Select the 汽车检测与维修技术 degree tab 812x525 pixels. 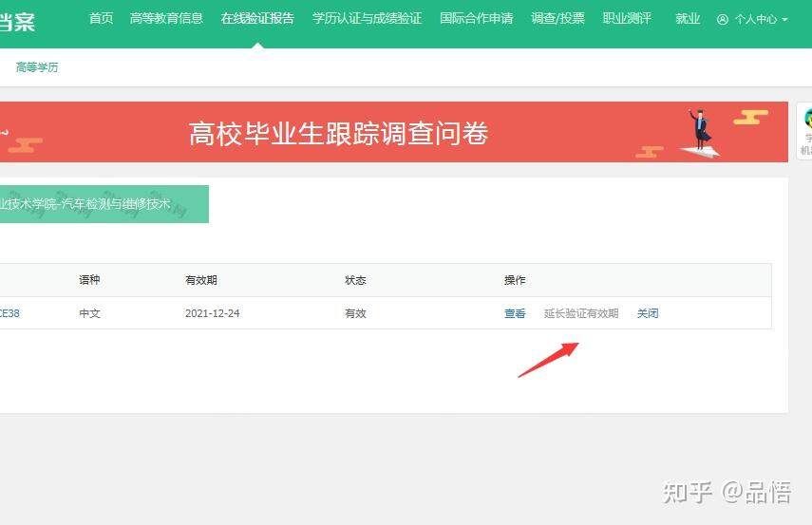[x=104, y=204]
